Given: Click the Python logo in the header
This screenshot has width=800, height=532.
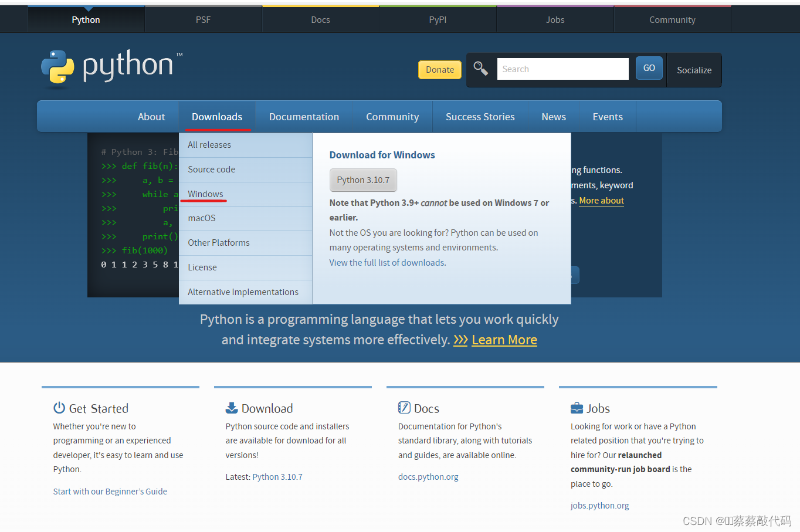Looking at the screenshot, I should tap(112, 68).
